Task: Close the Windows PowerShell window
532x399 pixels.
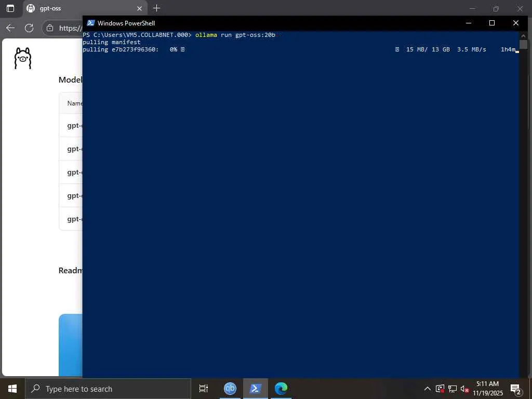Action: click(516, 23)
